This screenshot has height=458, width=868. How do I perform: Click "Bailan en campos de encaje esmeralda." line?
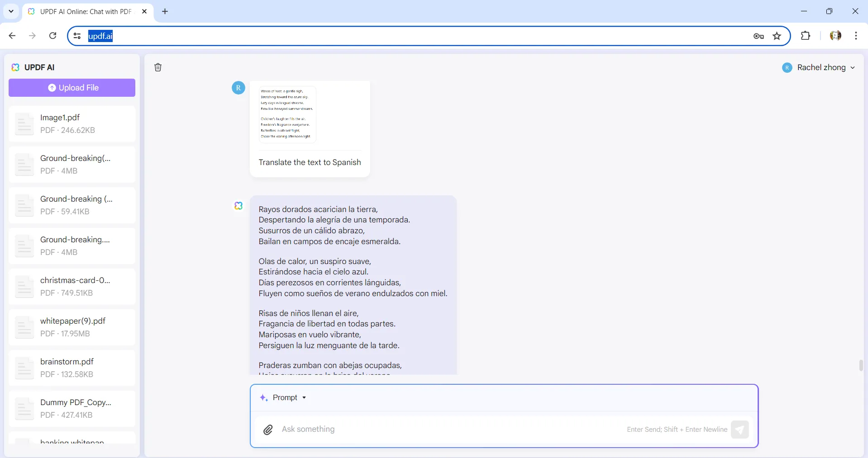coord(330,242)
